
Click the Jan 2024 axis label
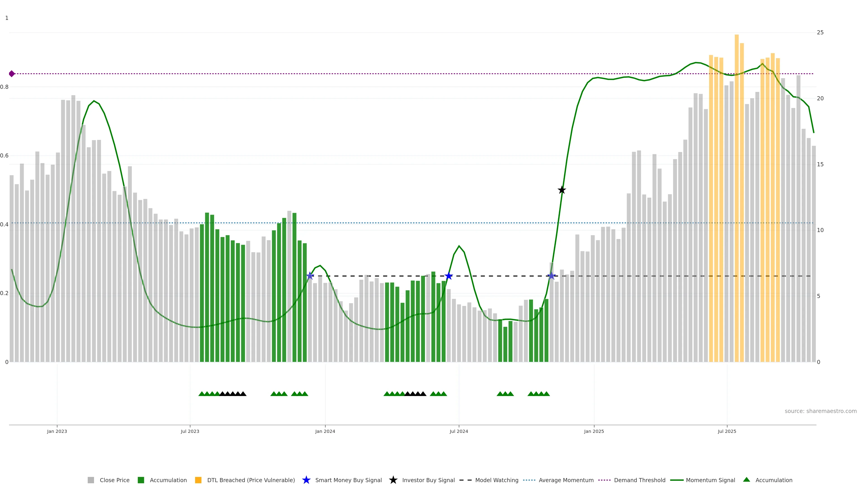(x=325, y=431)
